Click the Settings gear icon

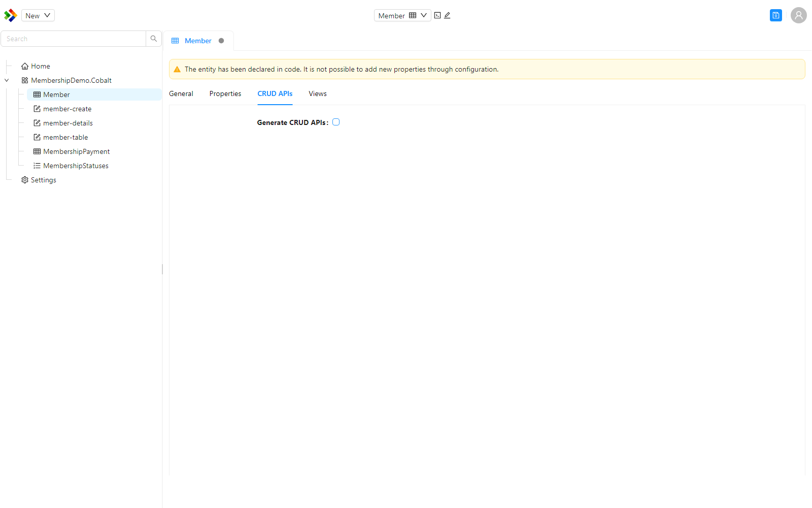pos(25,180)
